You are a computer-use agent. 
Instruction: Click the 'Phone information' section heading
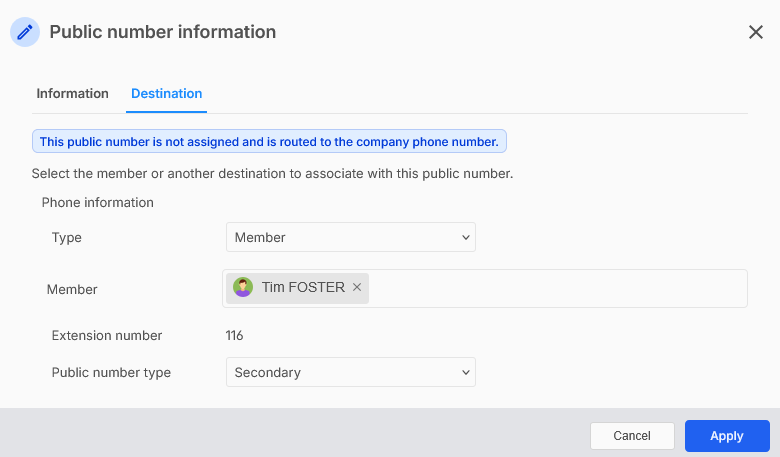[98, 202]
